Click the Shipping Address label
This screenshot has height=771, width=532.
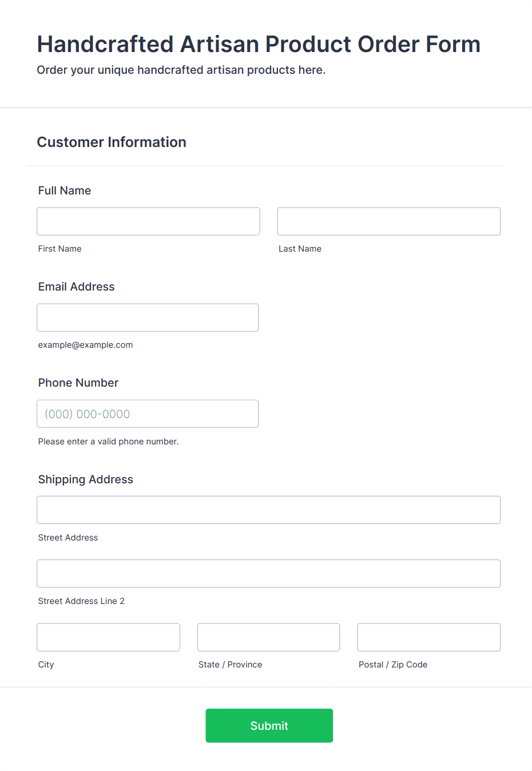point(86,479)
